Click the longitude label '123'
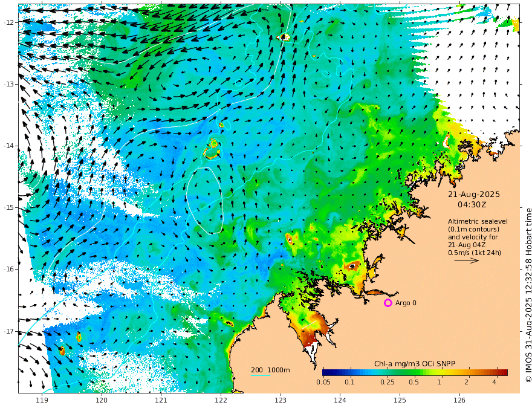 coord(281,400)
